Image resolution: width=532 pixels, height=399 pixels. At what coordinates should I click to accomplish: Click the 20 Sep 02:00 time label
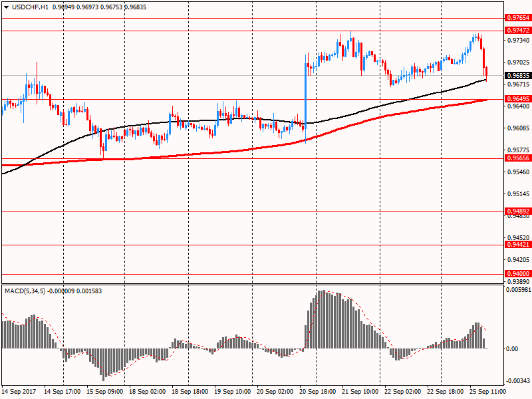(x=275, y=392)
